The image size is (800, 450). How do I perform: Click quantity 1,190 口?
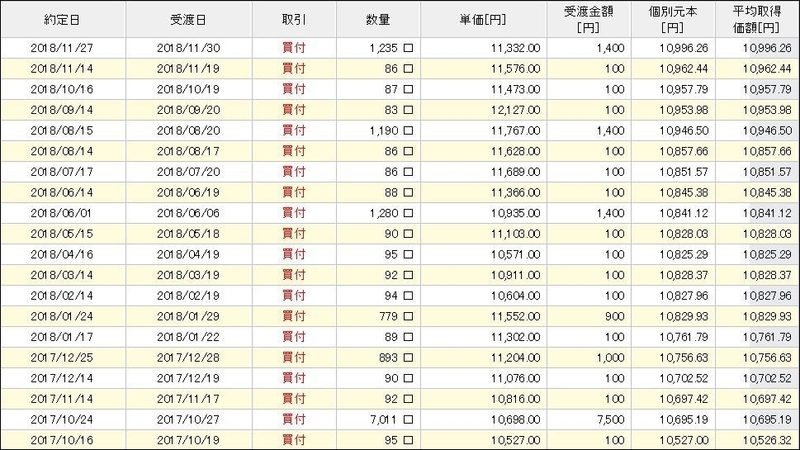391,131
